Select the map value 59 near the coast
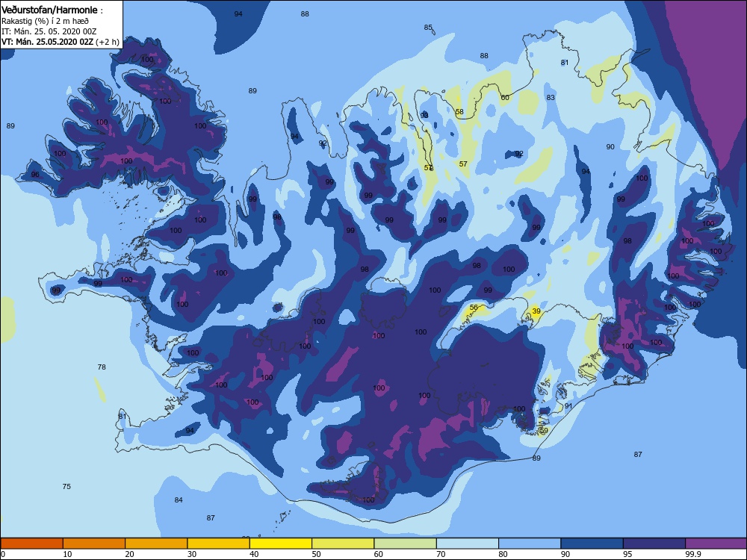 coord(544,430)
